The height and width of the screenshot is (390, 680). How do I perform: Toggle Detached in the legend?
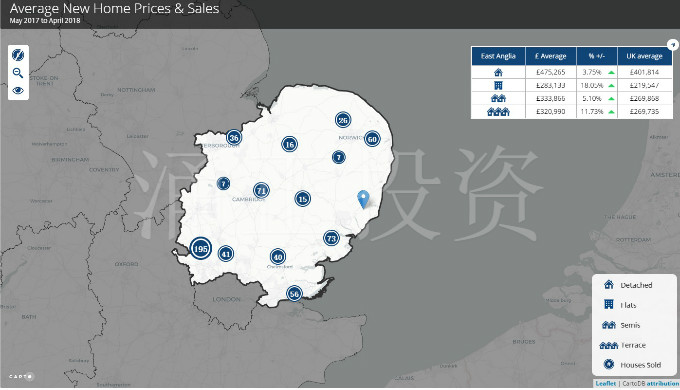tap(628, 285)
